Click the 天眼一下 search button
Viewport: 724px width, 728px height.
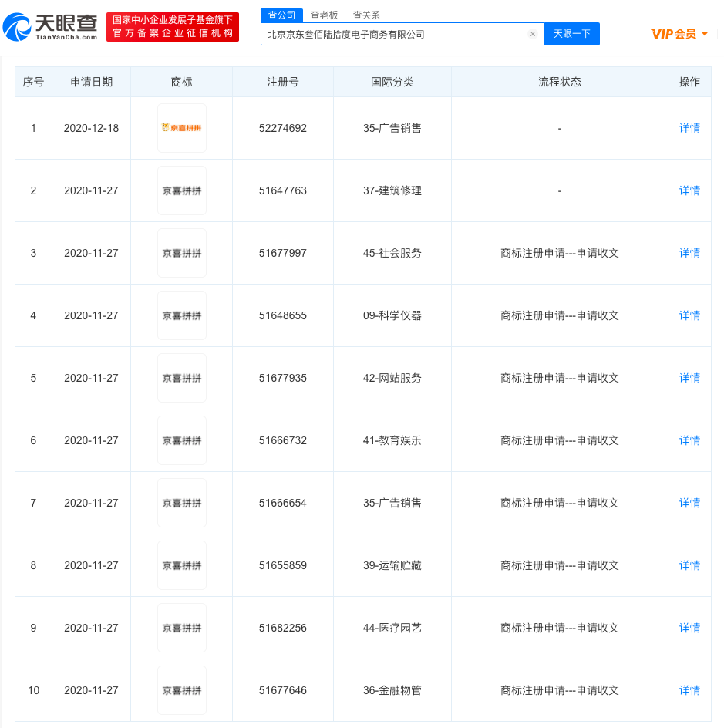(572, 34)
